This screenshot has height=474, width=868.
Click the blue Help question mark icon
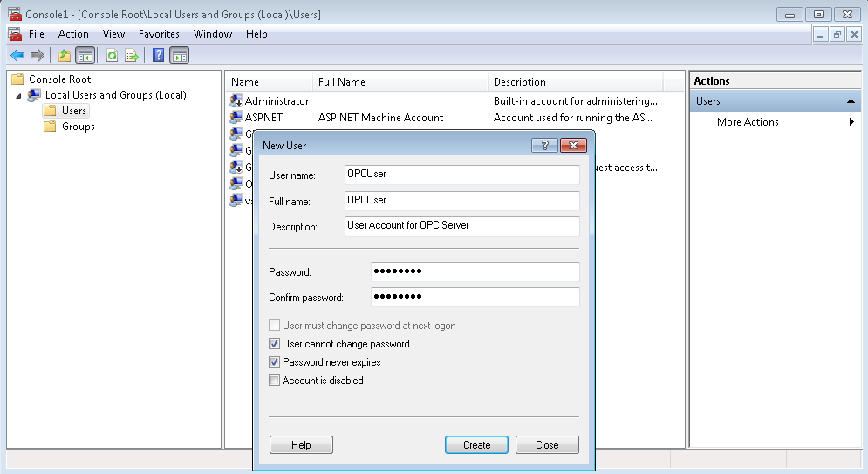click(x=158, y=56)
